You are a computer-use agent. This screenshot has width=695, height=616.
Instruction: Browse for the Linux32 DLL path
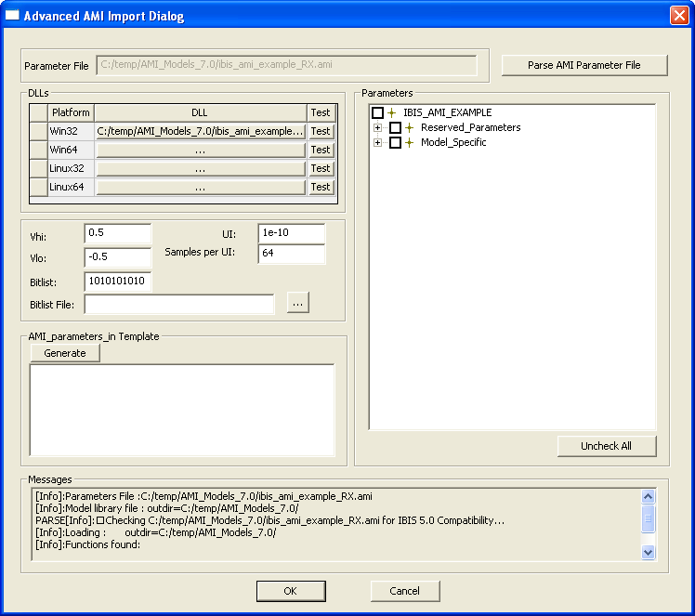click(x=200, y=168)
